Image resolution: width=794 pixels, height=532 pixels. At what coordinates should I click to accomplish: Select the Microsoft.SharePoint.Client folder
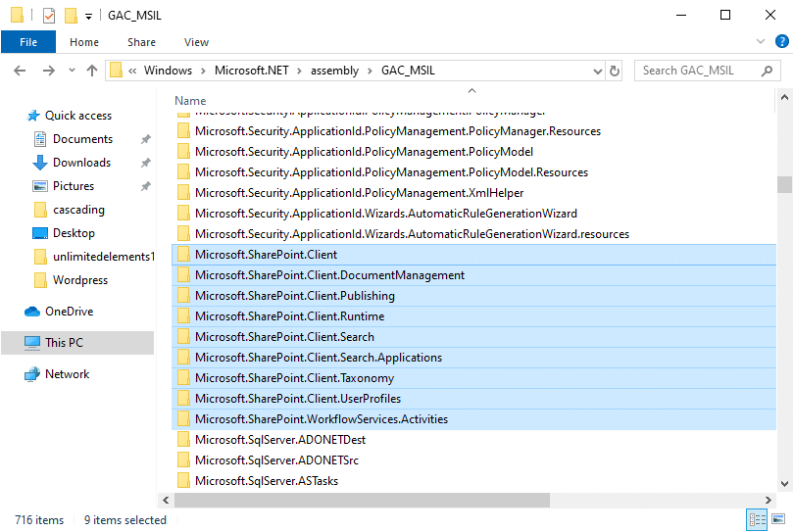tap(474, 255)
